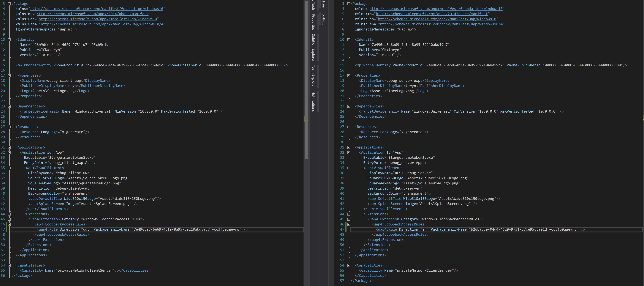
Task: Open foundation/windows10 schema link in left editor
Action: [97, 9]
